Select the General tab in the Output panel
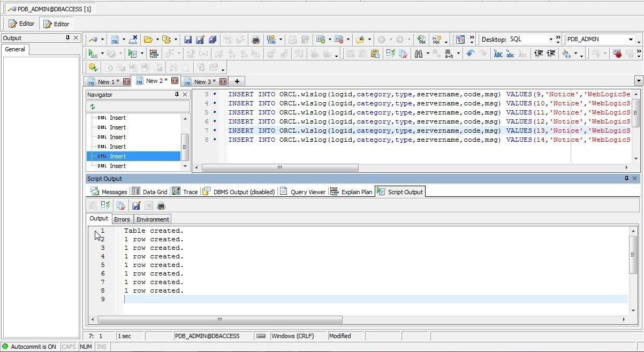Viewport: 644px width, 352px height. pyautogui.click(x=15, y=49)
